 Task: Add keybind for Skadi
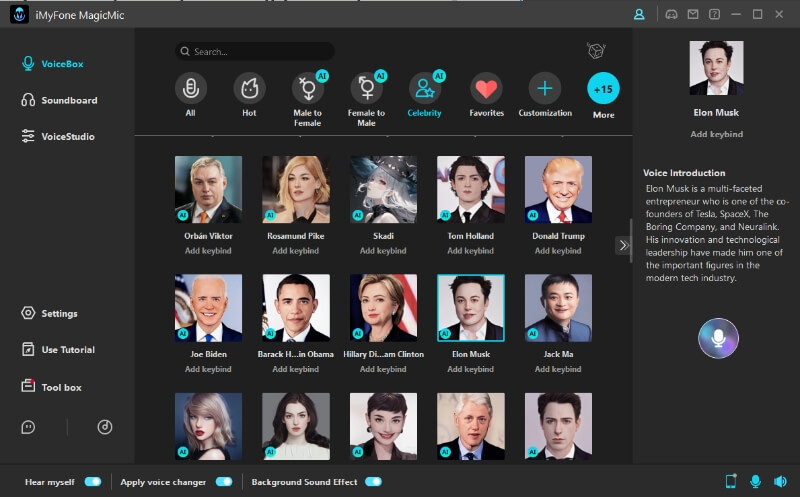tap(383, 251)
